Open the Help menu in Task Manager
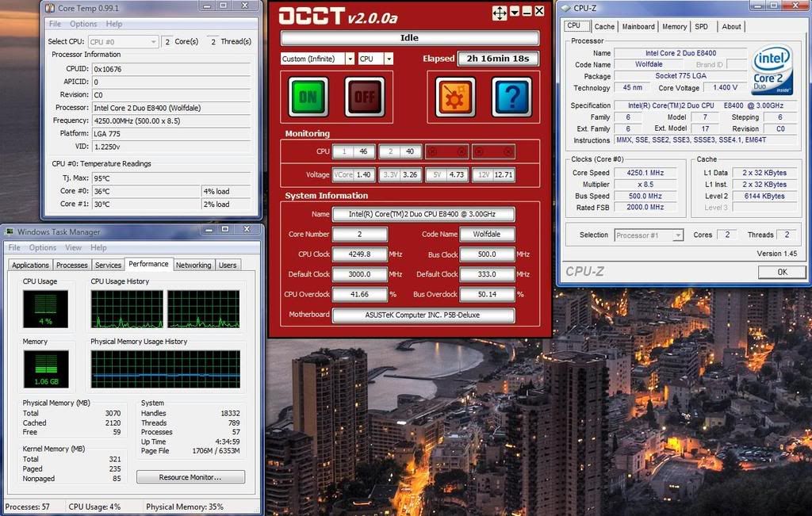Viewport: 812px width, 516px height. coord(98,247)
